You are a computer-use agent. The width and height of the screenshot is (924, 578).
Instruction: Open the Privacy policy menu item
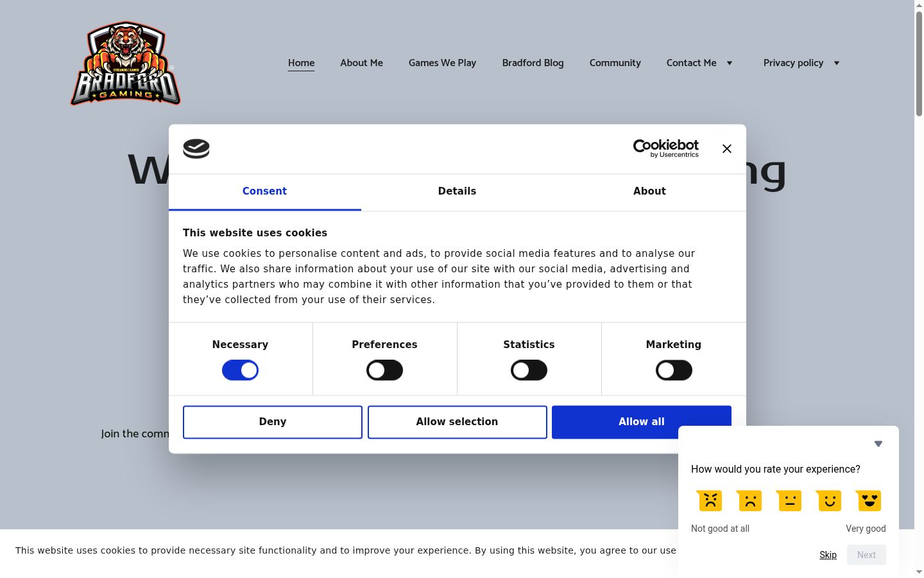pyautogui.click(x=793, y=63)
